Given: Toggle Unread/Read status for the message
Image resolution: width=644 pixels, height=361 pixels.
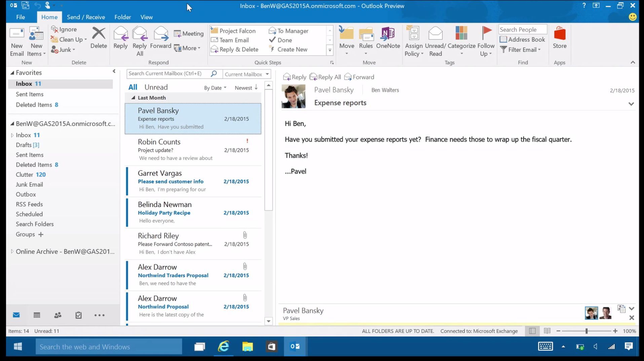Looking at the screenshot, I should tap(435, 41).
